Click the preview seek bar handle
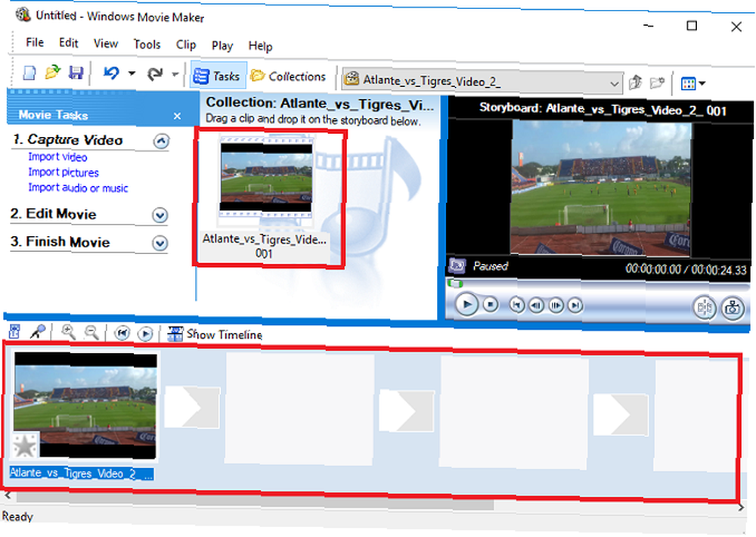Image resolution: width=756 pixels, height=537 pixels. [454, 283]
